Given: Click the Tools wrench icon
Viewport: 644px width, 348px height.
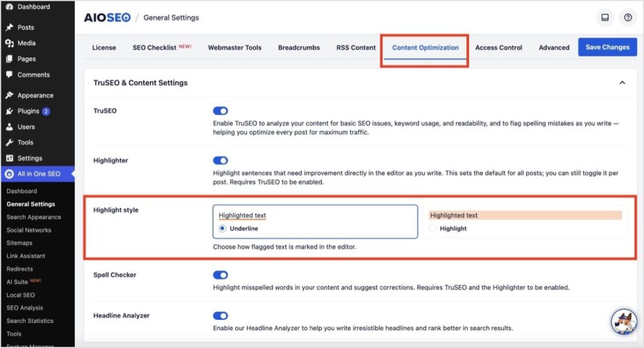Looking at the screenshot, I should click(9, 143).
